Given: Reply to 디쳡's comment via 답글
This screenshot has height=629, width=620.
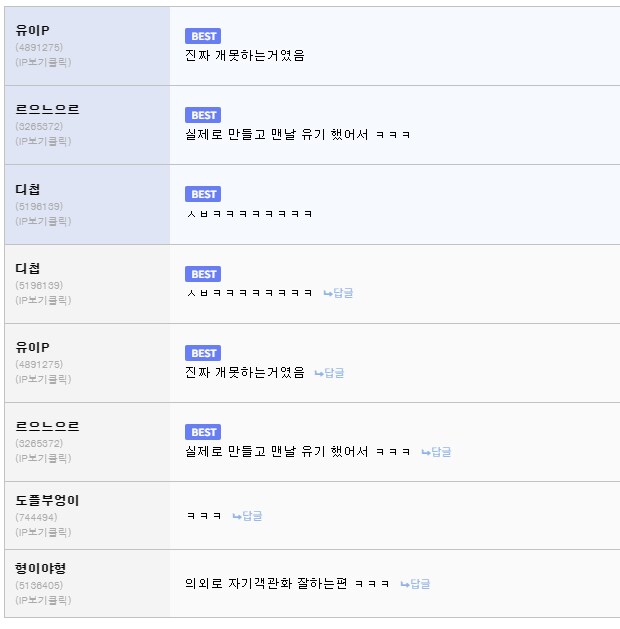Looking at the screenshot, I should [338, 293].
